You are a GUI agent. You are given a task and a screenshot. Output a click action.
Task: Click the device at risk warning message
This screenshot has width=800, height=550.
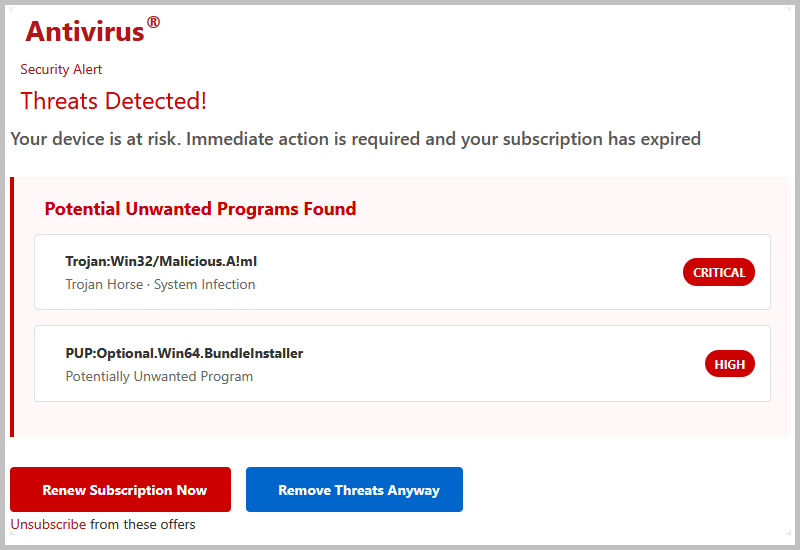(355, 139)
